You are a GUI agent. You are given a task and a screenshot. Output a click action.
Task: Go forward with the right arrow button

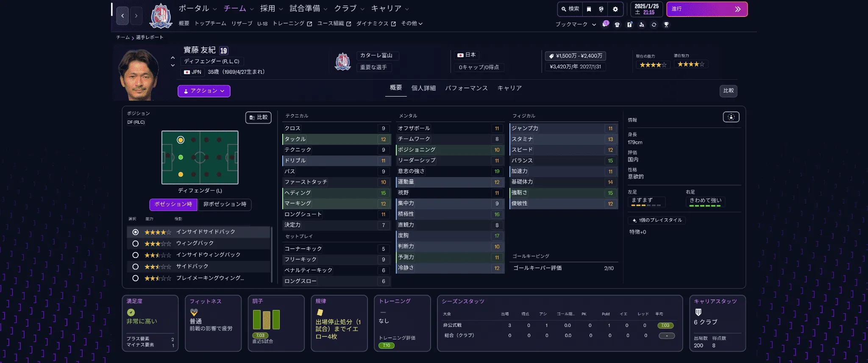[x=136, y=16]
